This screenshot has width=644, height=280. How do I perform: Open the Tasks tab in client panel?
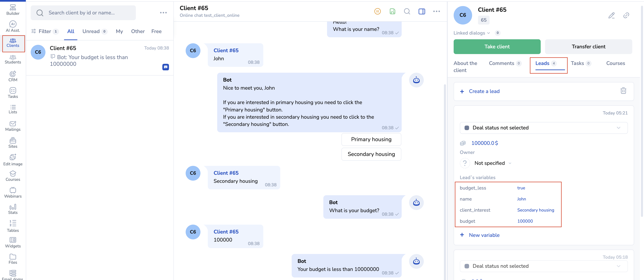coord(577,63)
